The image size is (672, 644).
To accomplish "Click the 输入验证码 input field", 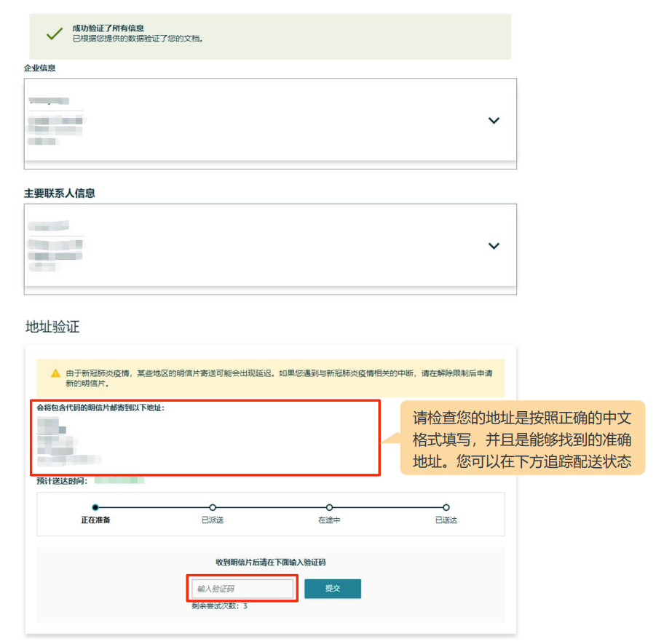I will (242, 588).
